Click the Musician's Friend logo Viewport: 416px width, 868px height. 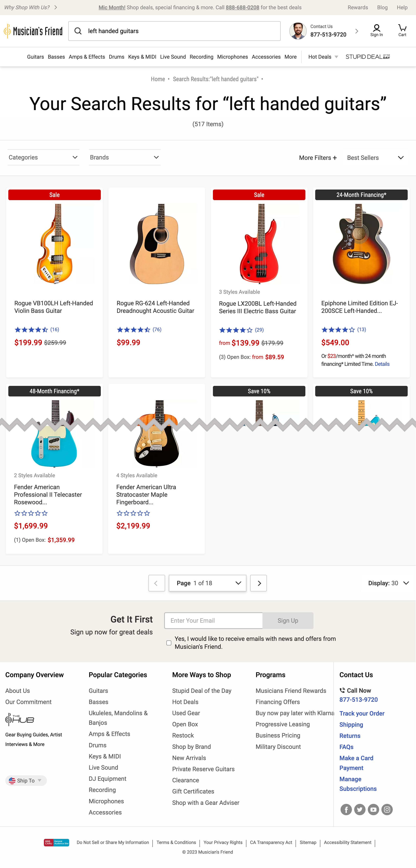(x=33, y=31)
